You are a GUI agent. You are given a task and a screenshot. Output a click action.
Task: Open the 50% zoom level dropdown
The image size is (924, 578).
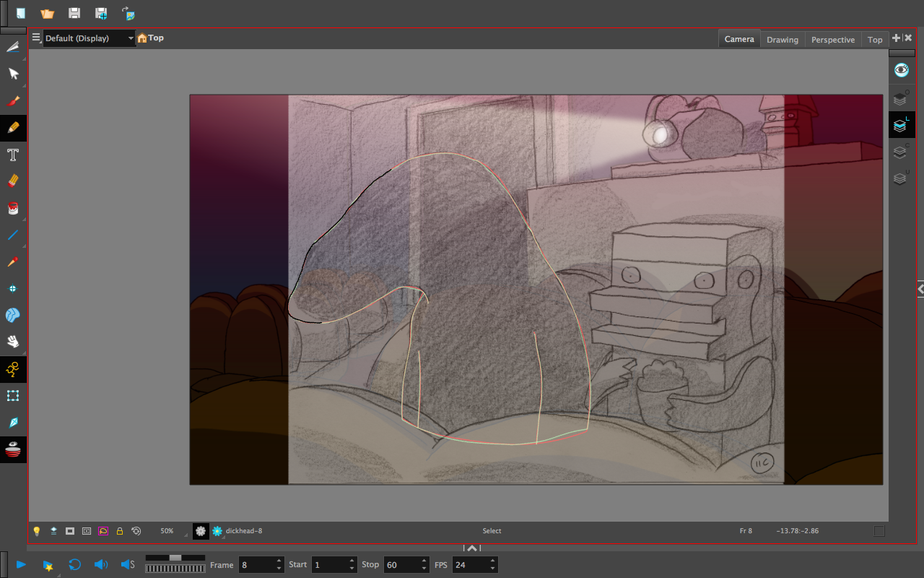click(x=167, y=531)
